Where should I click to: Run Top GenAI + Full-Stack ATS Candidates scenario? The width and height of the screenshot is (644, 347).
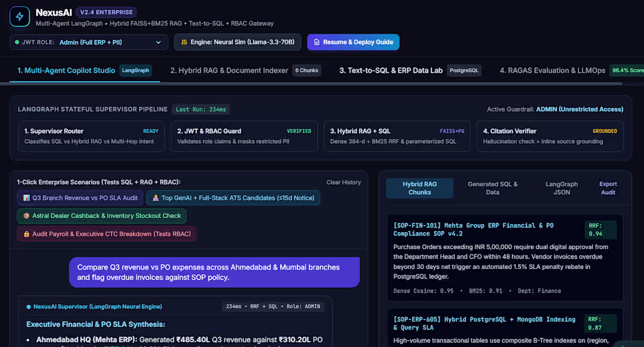coord(233,198)
